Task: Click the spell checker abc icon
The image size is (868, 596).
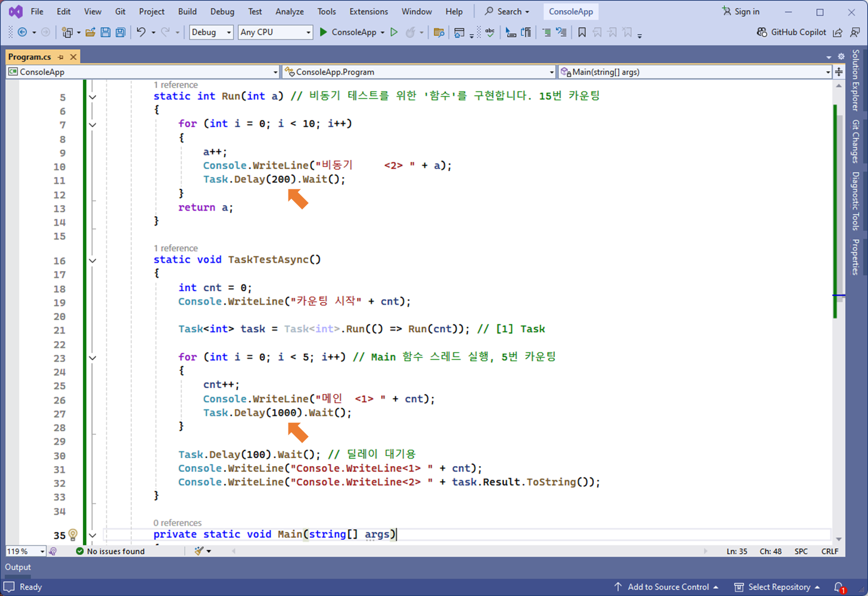Action: 490,33
